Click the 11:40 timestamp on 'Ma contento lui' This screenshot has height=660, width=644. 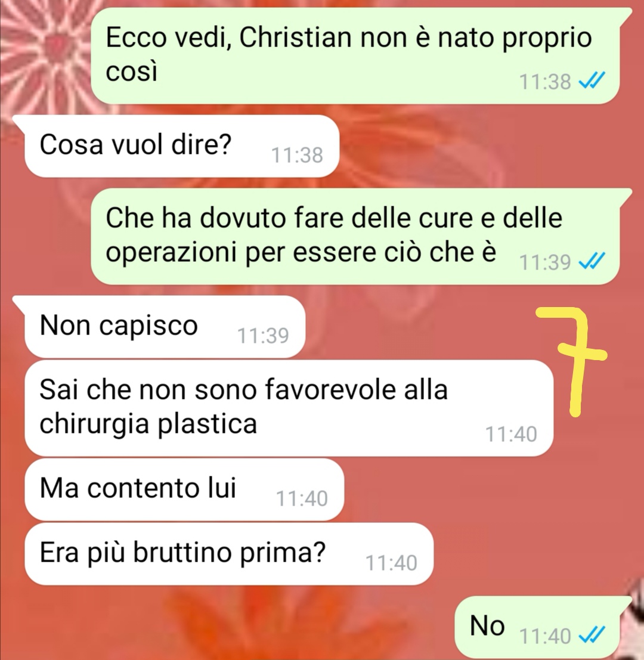click(302, 499)
